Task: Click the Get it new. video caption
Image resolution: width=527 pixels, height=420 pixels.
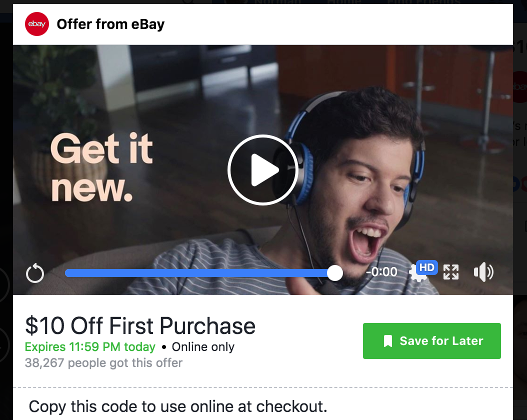Action: pos(101,167)
